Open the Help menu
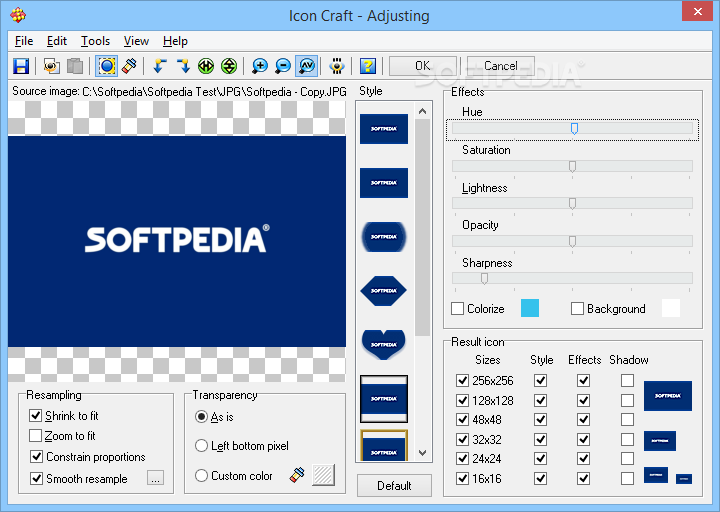Image resolution: width=720 pixels, height=512 pixels. pos(175,41)
